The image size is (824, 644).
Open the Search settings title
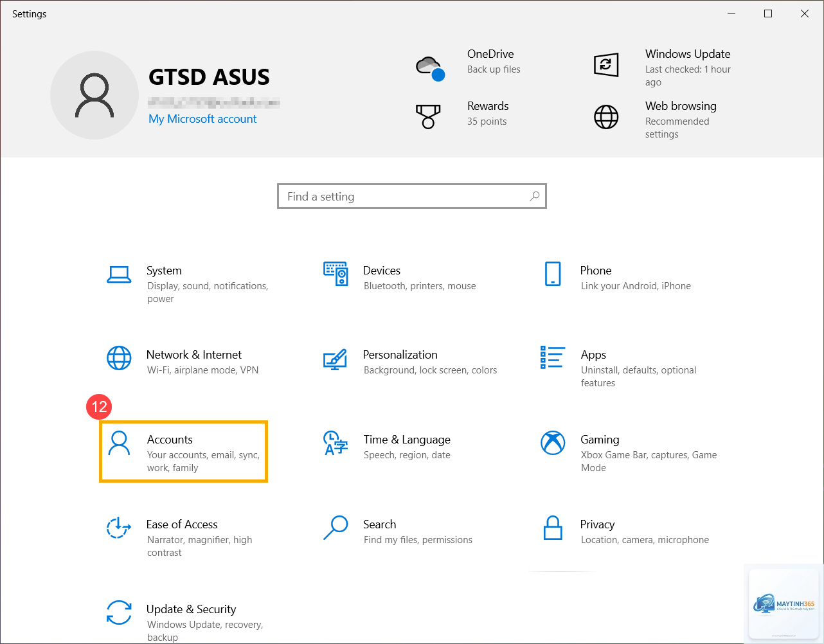pos(380,524)
